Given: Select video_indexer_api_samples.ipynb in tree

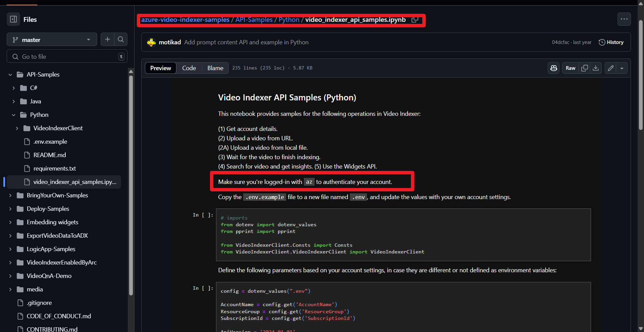Looking at the screenshot, I should pyautogui.click(x=64, y=182).
